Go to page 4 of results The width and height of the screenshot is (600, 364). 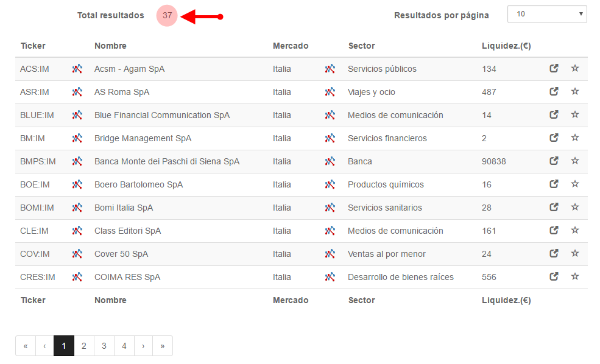tap(124, 346)
